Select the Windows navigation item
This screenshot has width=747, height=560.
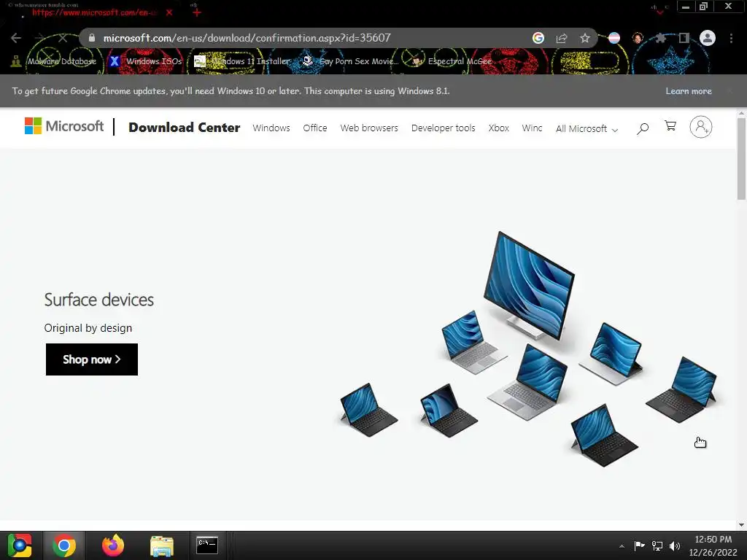271,128
